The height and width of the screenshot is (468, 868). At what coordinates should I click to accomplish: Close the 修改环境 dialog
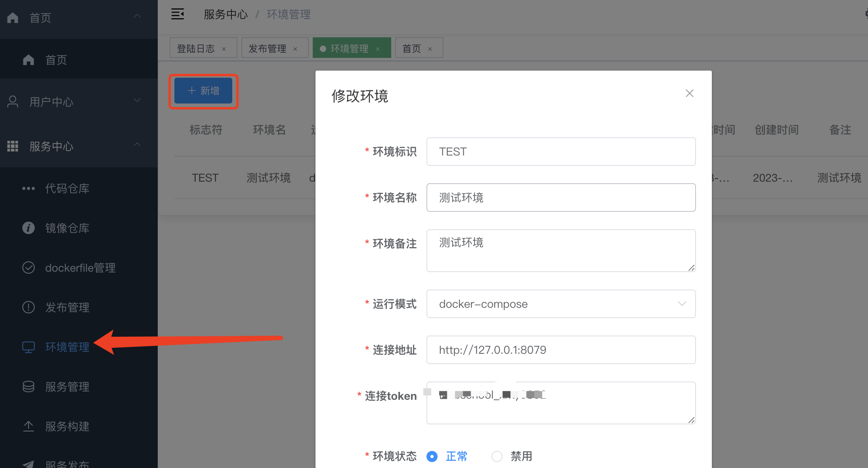689,93
